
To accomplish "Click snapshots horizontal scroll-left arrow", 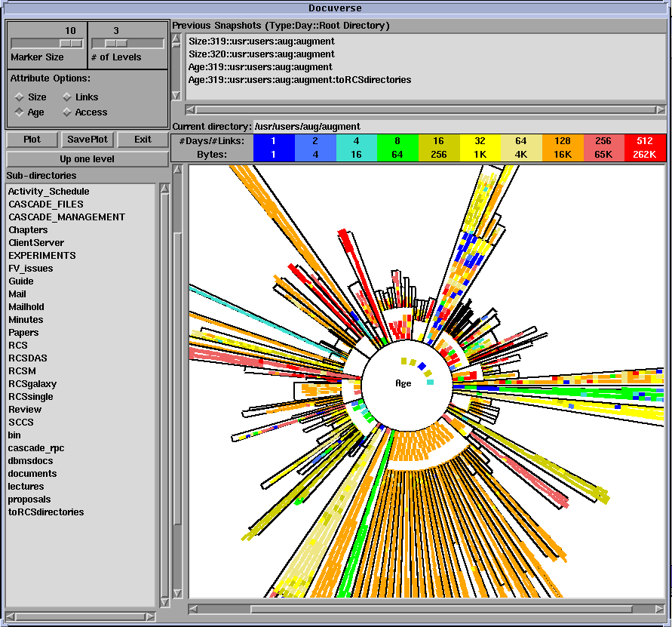I will click(190, 110).
